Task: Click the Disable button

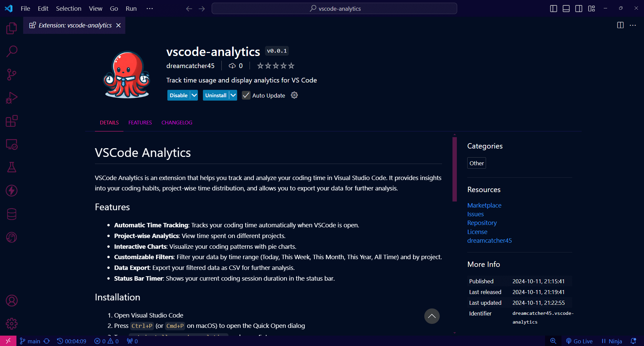Action: (178, 95)
